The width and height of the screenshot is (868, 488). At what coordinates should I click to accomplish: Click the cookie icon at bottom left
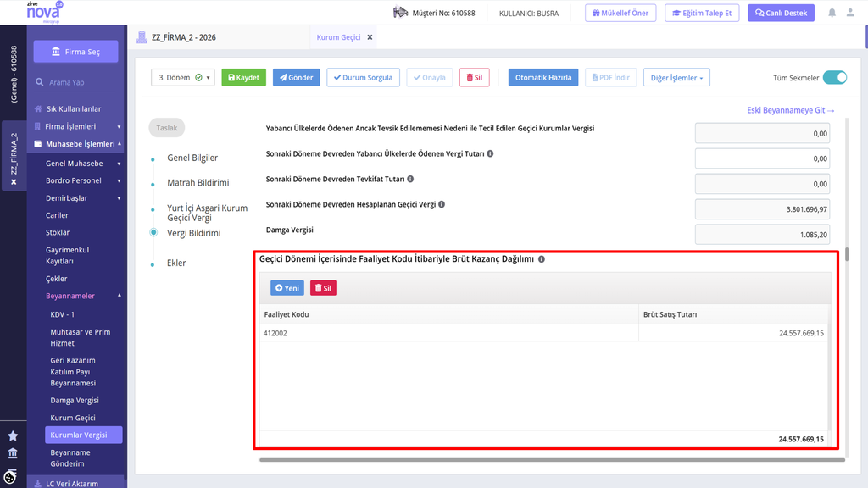tap(10, 476)
